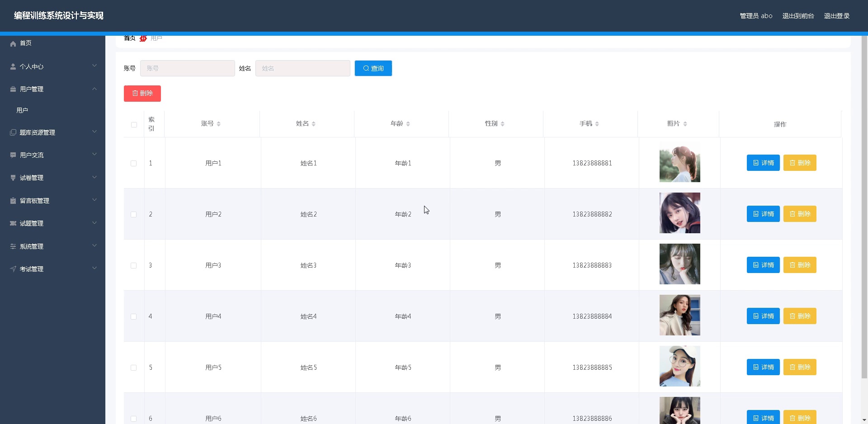
Task: Expand the 留言板管理 menu chevron
Action: pos(94,200)
